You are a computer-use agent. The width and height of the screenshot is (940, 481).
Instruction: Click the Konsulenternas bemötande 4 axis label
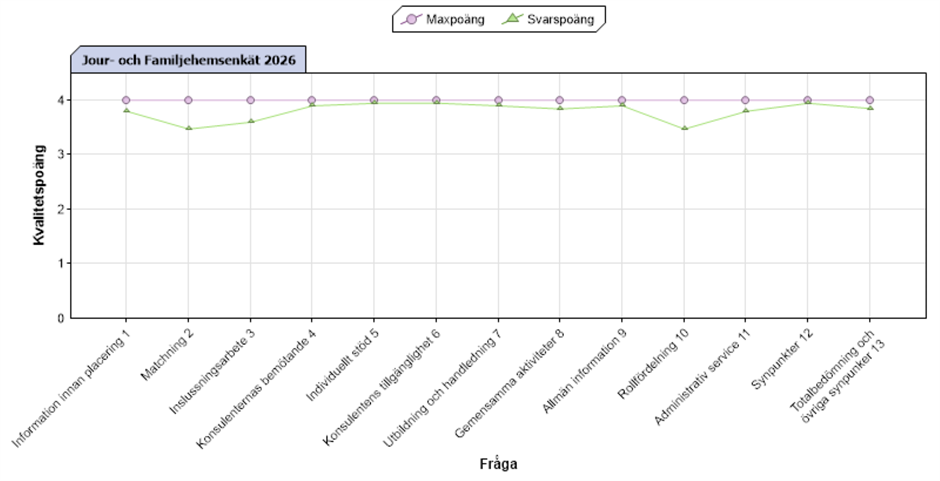[257, 389]
